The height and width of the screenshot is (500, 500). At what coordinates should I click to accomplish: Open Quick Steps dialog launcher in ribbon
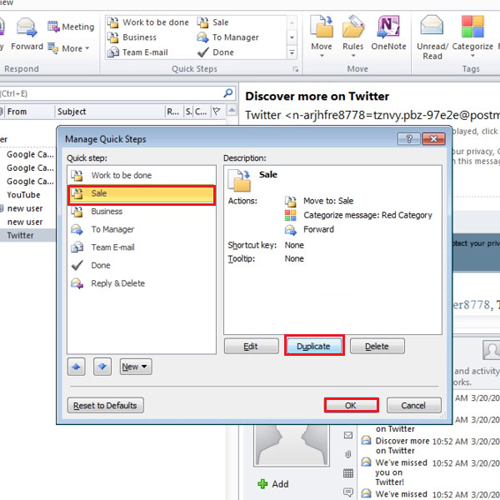295,69
